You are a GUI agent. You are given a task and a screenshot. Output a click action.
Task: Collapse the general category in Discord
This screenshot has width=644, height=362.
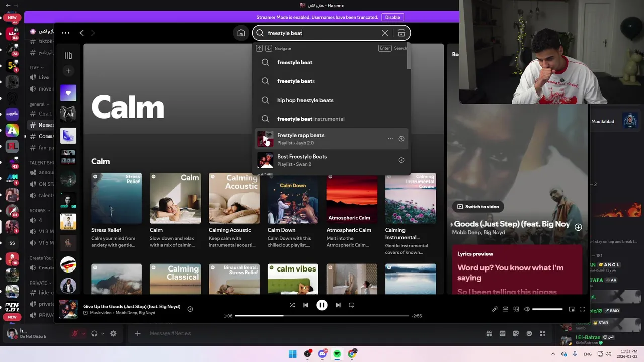point(40,104)
